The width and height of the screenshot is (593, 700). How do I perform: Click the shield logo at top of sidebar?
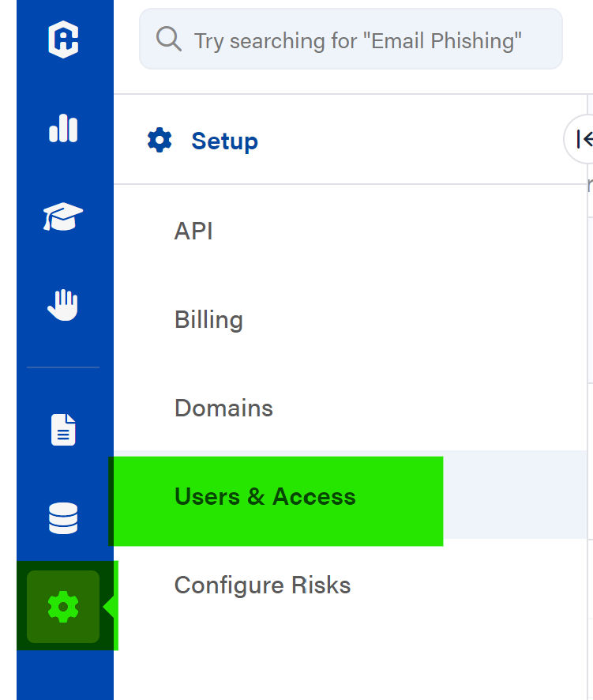pyautogui.click(x=63, y=40)
